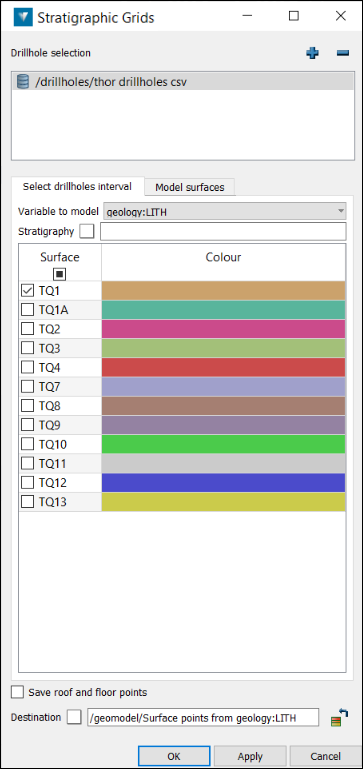Toggle the select-all checkbox under Surface header
This screenshot has height=769, width=363.
click(59, 274)
